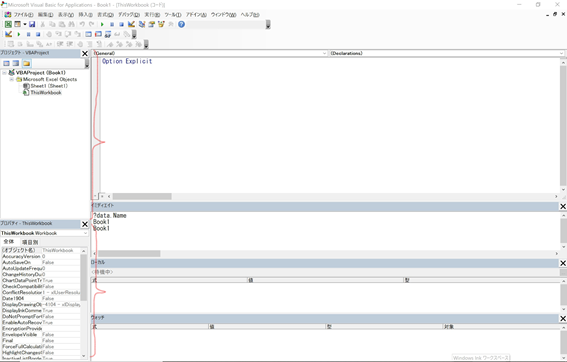The height and width of the screenshot is (362, 567).
Task: Close the プロジェクト panel
Action: tap(85, 54)
